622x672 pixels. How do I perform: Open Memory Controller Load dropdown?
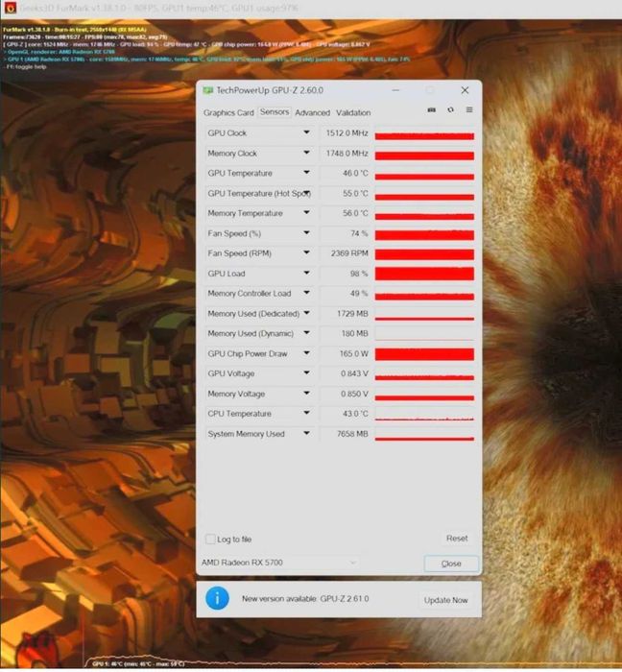click(x=306, y=293)
